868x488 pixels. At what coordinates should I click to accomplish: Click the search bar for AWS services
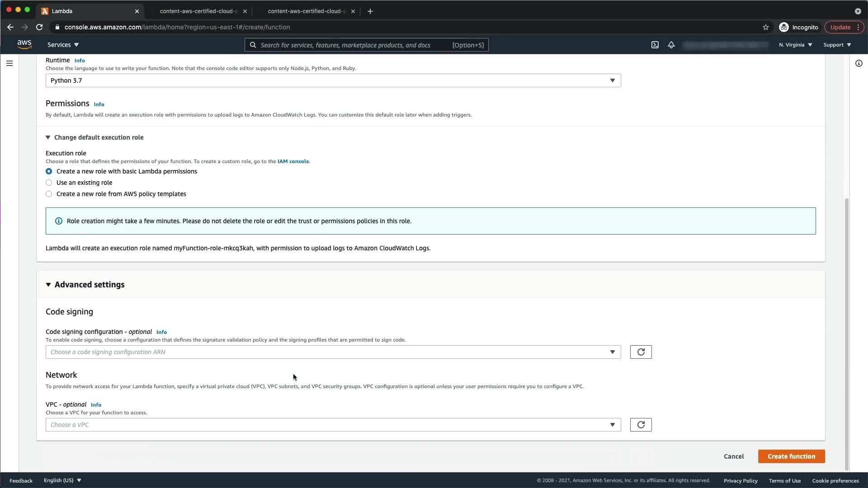pyautogui.click(x=366, y=45)
